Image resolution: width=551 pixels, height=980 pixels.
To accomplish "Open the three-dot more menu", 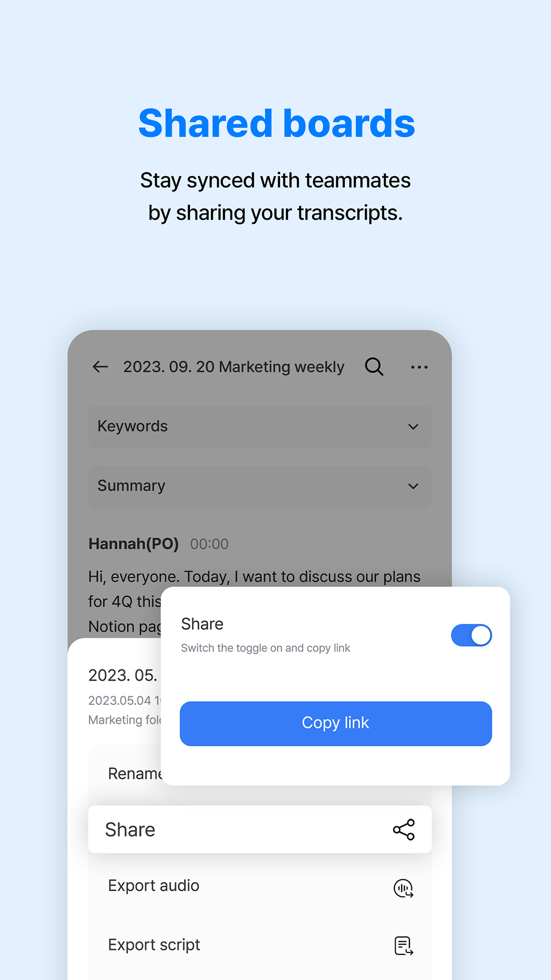I will 419,367.
